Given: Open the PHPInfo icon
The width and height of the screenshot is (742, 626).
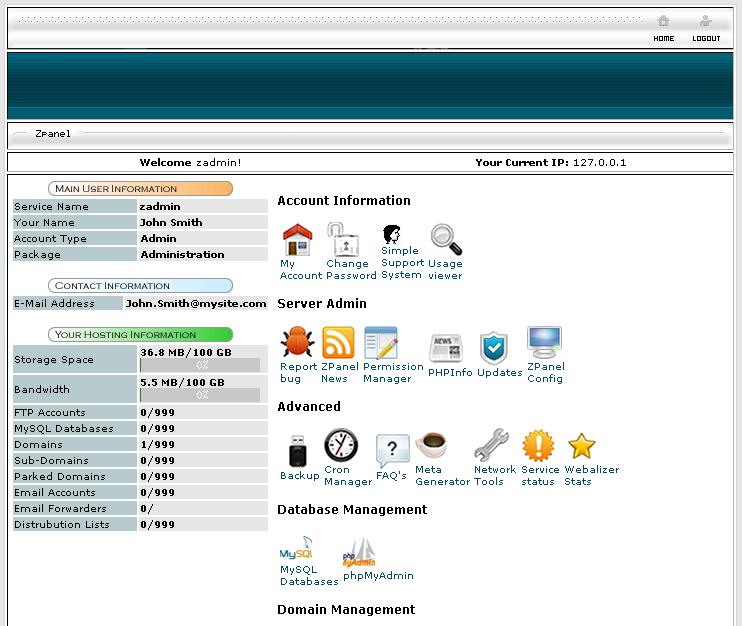Looking at the screenshot, I should tap(446, 348).
